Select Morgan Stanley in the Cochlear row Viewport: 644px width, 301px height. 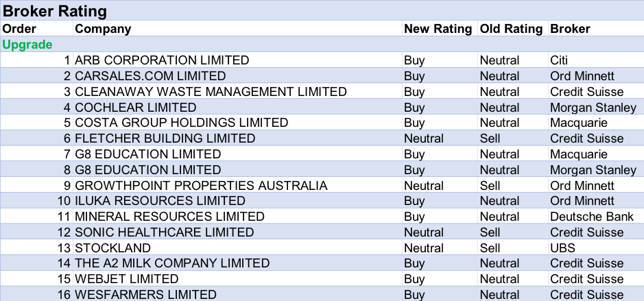point(593,108)
